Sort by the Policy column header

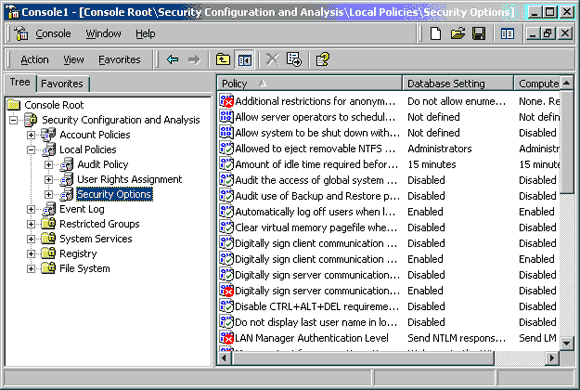(310, 84)
